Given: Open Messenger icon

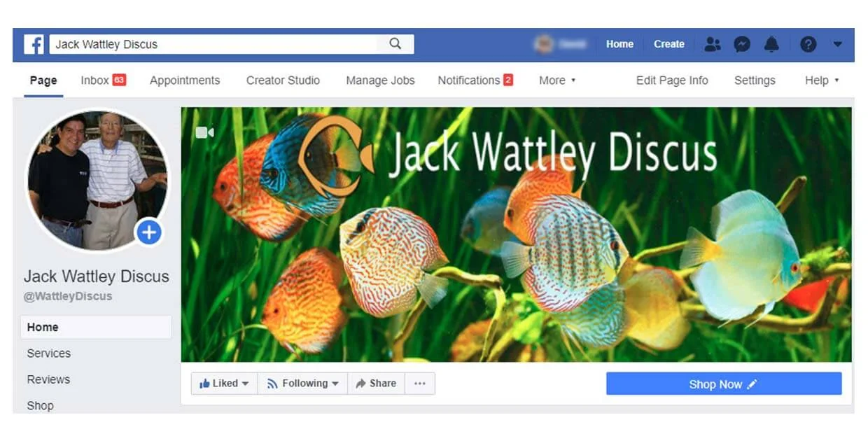Looking at the screenshot, I should pos(742,44).
